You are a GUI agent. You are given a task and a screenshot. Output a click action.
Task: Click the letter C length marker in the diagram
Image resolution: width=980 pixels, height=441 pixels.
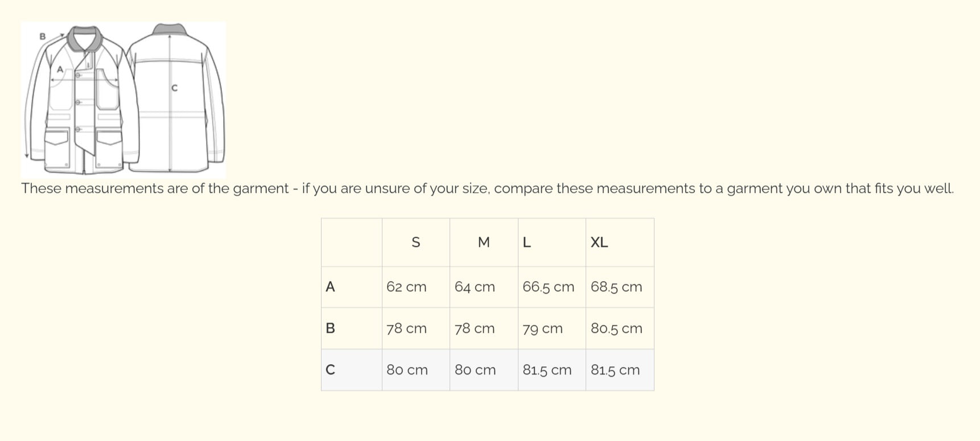[174, 88]
